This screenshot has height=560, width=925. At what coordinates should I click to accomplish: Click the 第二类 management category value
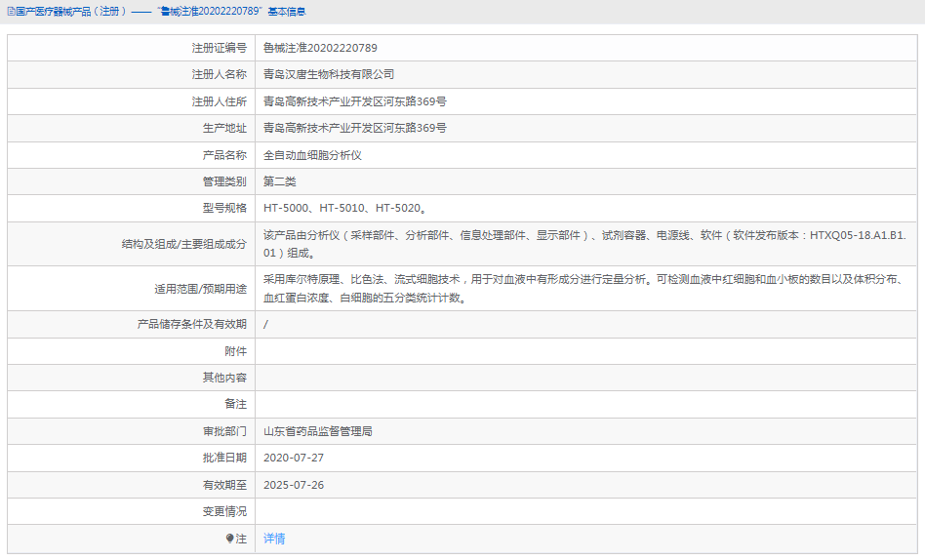click(x=280, y=181)
